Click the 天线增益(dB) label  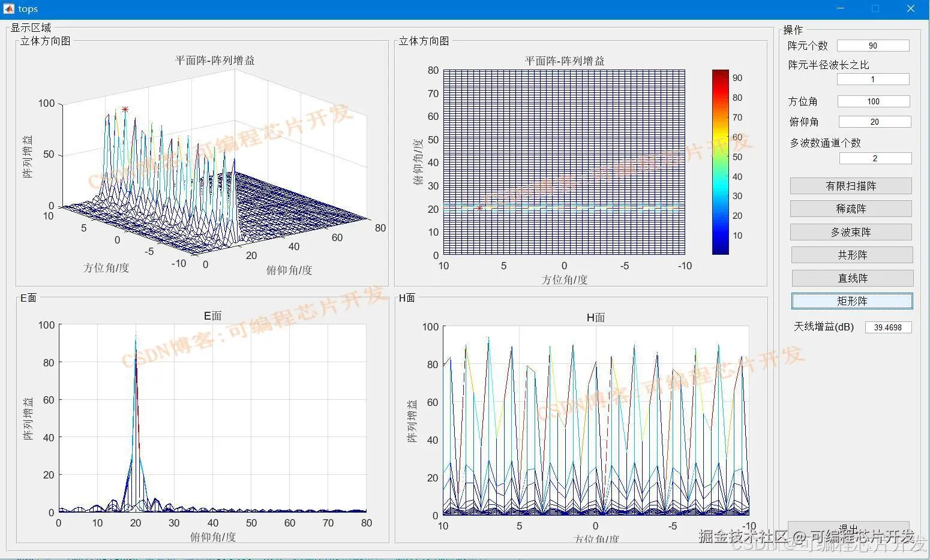click(x=824, y=327)
